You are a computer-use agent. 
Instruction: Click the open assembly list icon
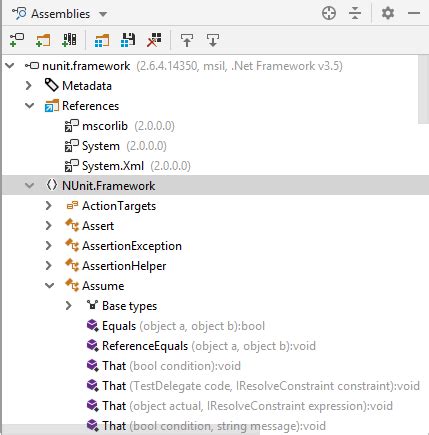102,40
